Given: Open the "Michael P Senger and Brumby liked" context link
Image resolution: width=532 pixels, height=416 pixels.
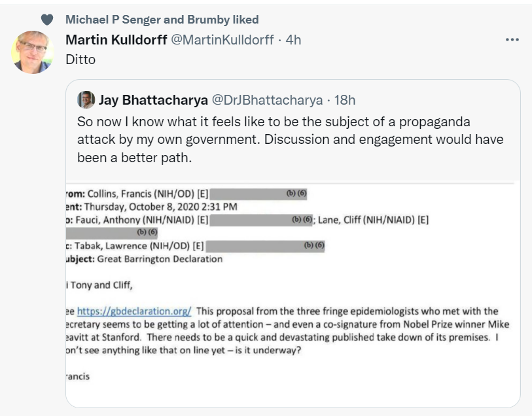Looking at the screenshot, I should [x=162, y=20].
